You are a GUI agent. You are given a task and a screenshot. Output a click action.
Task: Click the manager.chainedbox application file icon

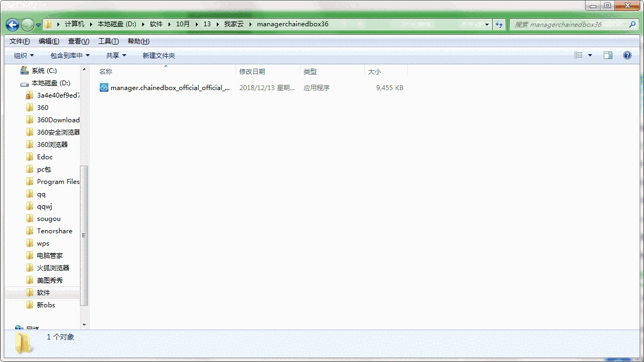point(104,87)
